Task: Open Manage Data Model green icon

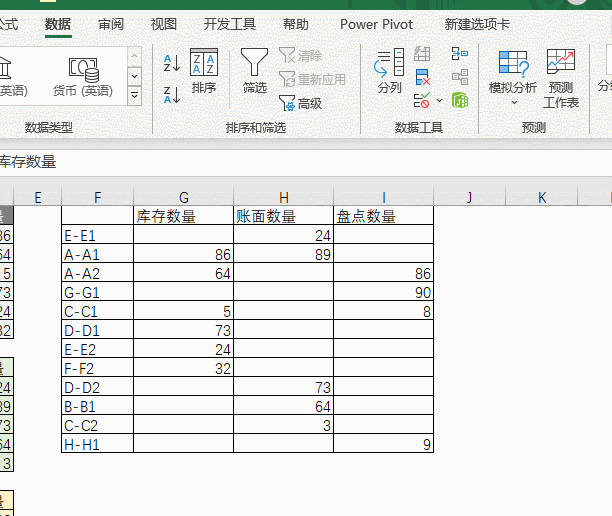Action: (x=460, y=100)
